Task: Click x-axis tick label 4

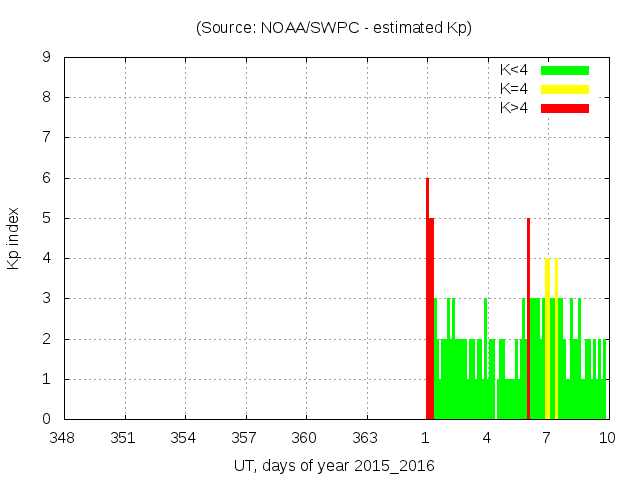Action: coord(487,438)
